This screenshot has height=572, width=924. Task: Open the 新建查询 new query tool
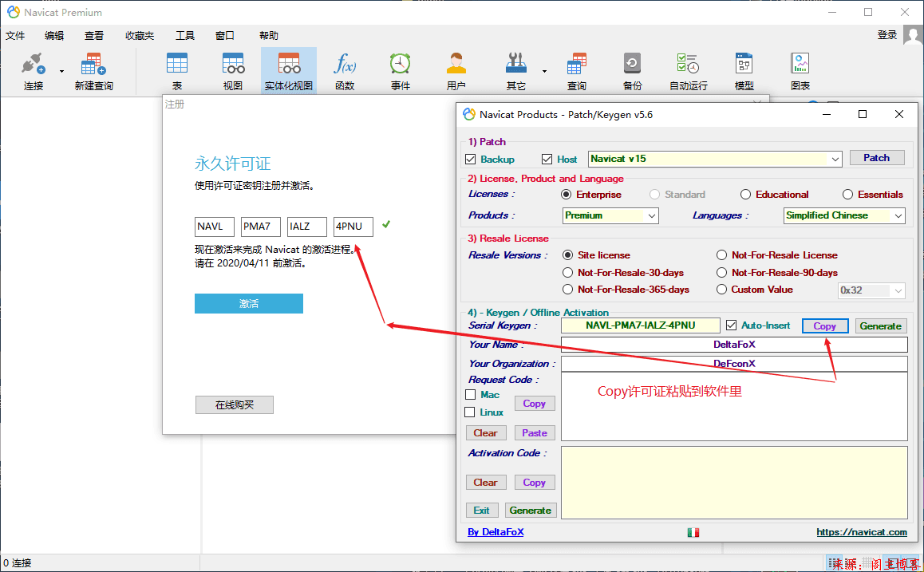pos(93,64)
